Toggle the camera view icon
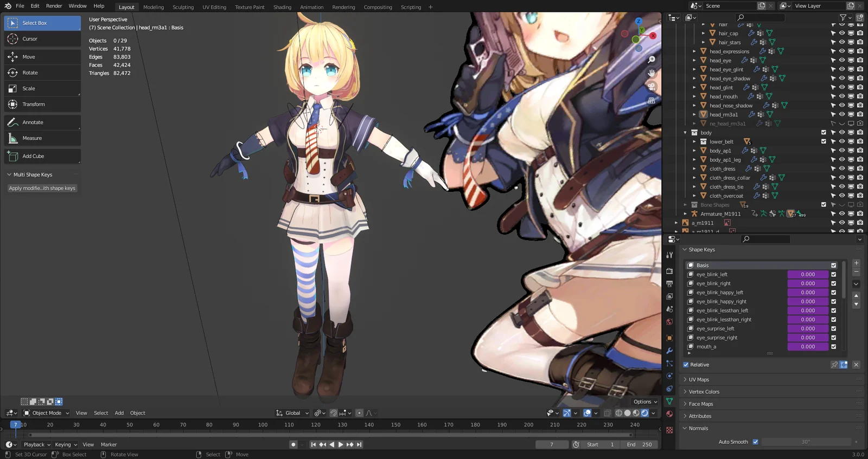 [652, 87]
